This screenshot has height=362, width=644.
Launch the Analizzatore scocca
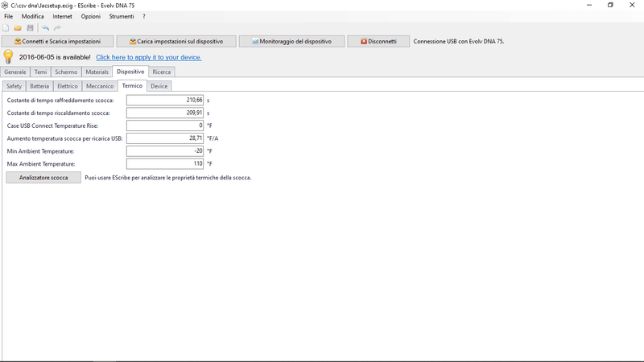click(43, 178)
